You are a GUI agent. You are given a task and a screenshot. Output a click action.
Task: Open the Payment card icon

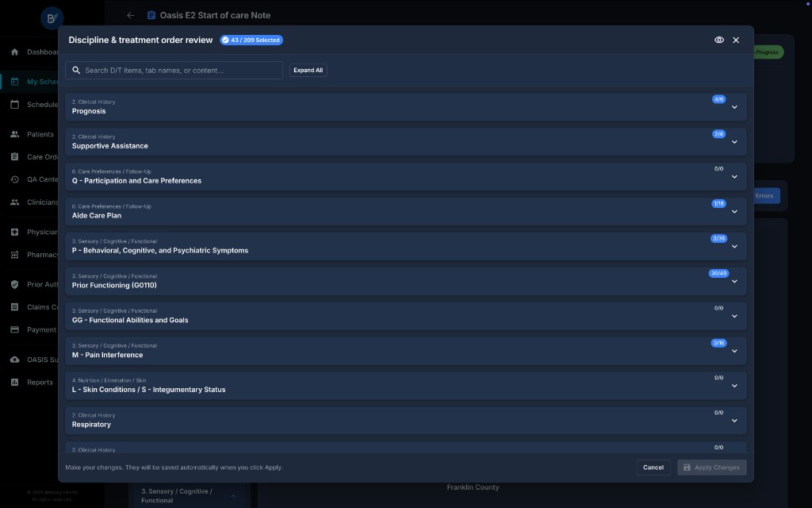pos(14,329)
